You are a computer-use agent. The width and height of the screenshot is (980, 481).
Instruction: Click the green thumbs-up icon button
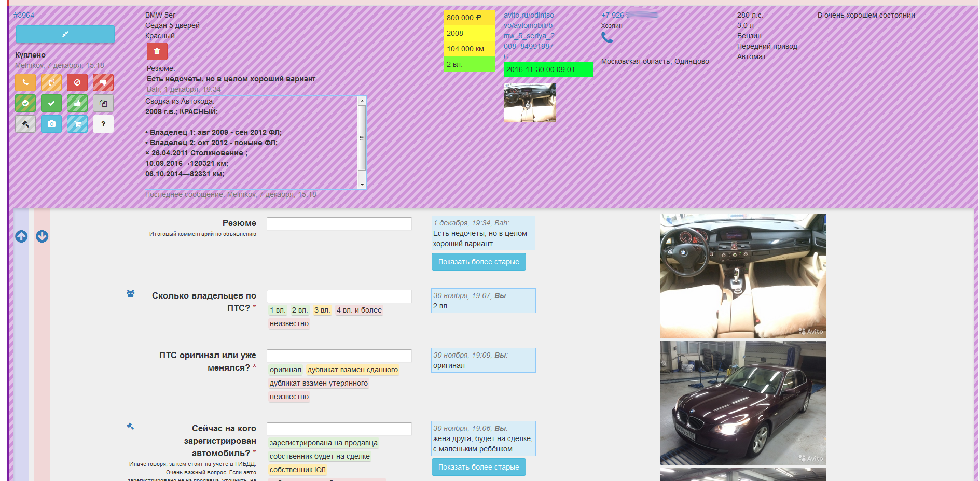[77, 103]
